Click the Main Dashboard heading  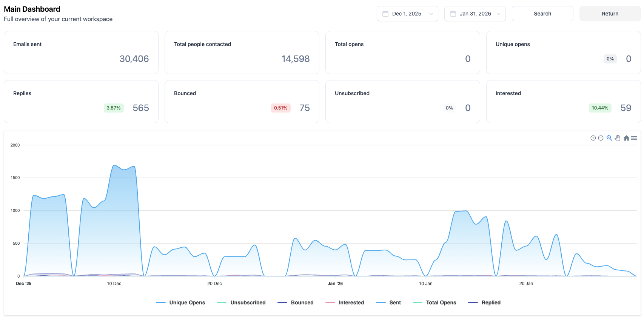pos(32,9)
